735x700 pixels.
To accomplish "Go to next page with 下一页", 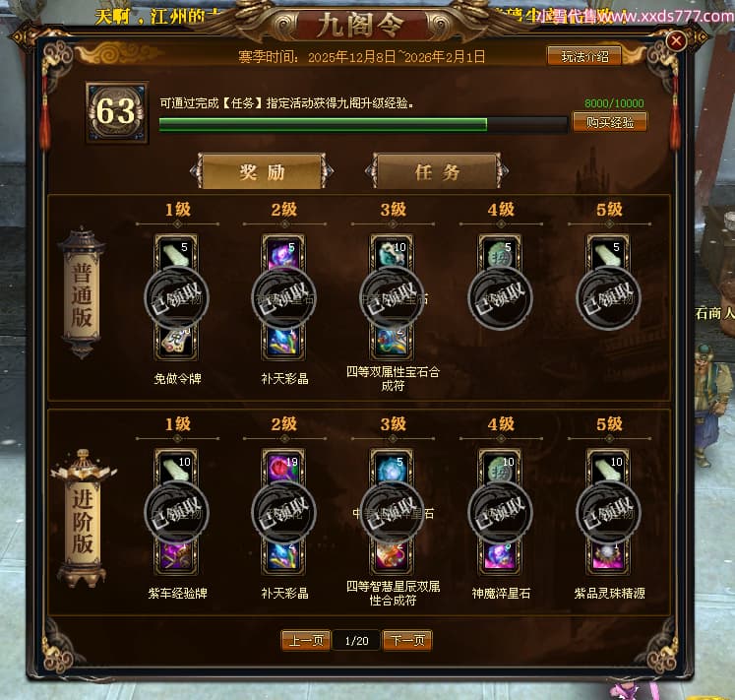I will coord(407,640).
